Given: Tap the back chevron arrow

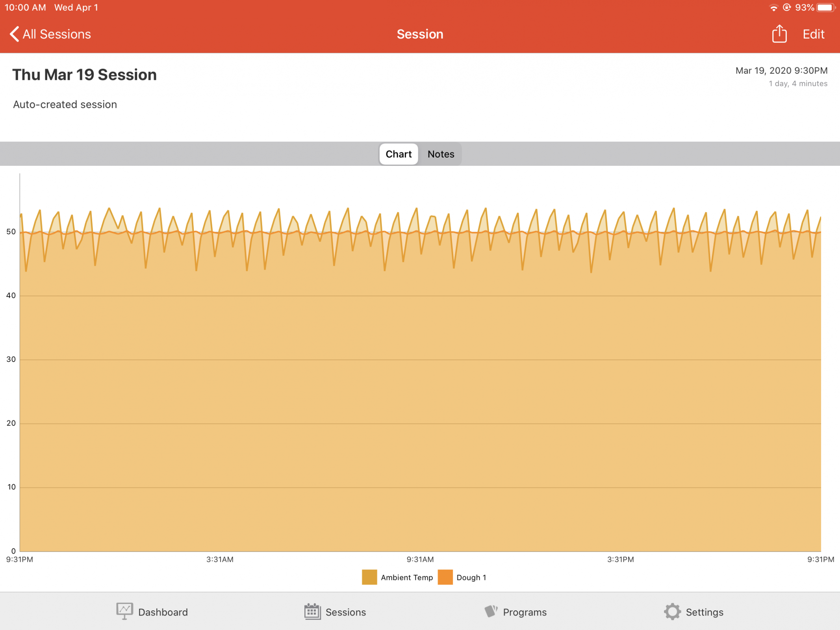Looking at the screenshot, I should pos(14,34).
